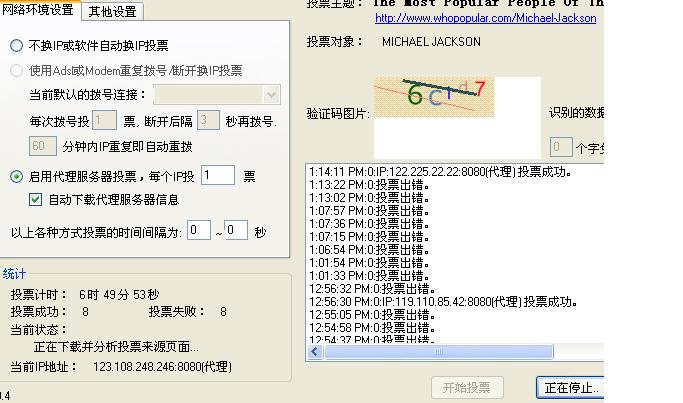Toggle 自动下载代理服务器信息 checkbox
The image size is (683, 403).
pos(36,200)
